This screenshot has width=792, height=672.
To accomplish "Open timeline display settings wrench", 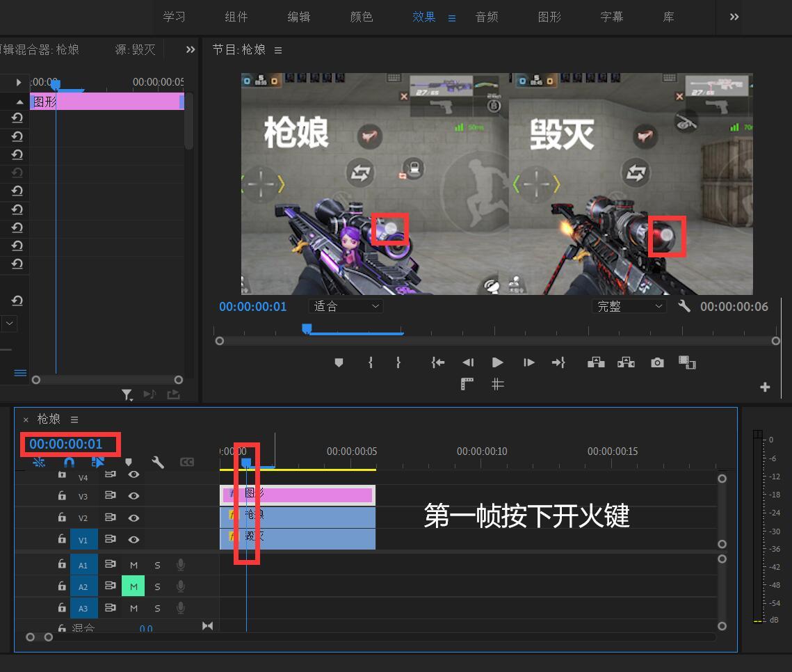I will pyautogui.click(x=158, y=462).
